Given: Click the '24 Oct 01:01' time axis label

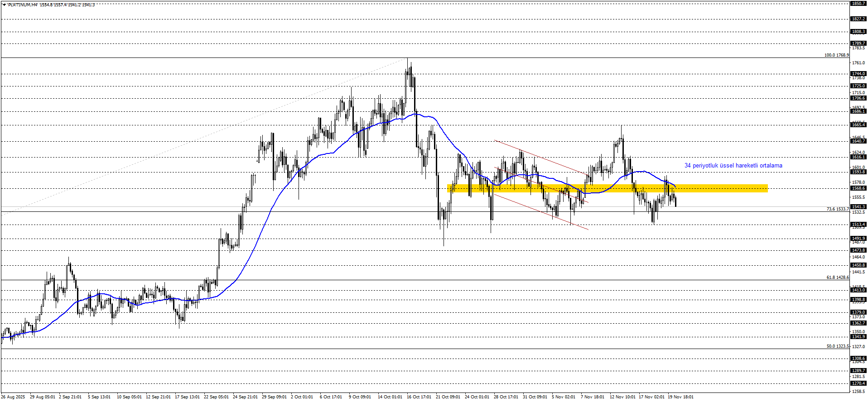Looking at the screenshot, I should coord(477,397).
